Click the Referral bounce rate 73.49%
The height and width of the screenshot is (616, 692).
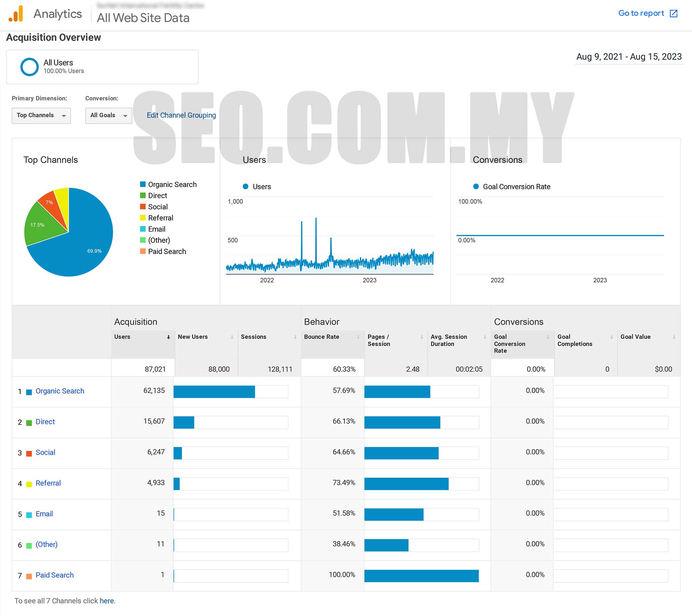click(344, 483)
